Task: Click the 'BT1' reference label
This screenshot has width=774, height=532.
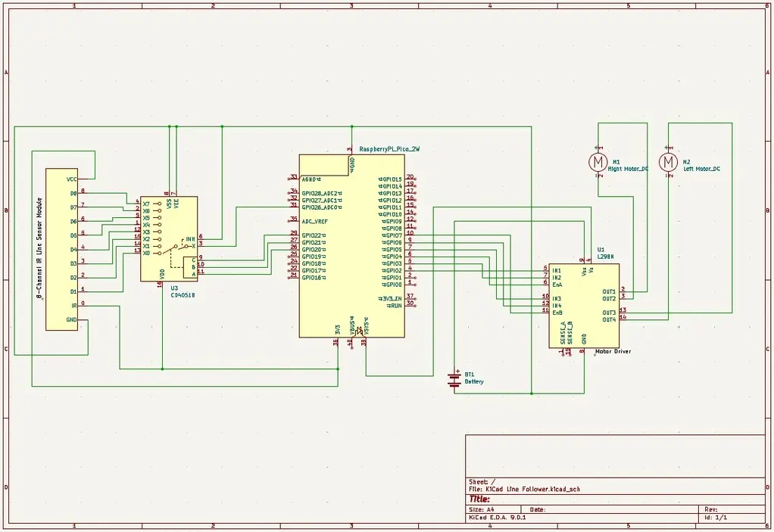Action: [x=470, y=375]
